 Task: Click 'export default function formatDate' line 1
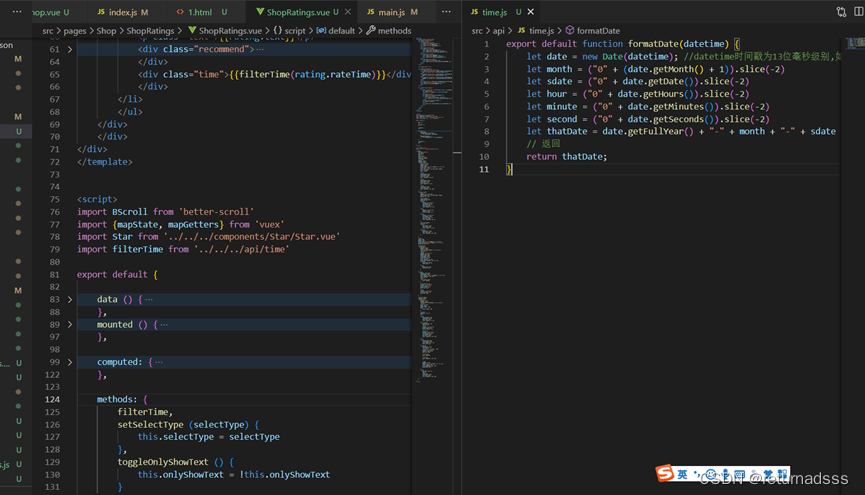point(623,44)
